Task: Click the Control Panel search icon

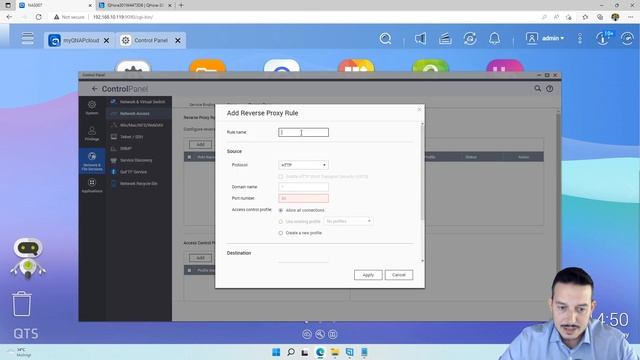Action: (x=538, y=88)
